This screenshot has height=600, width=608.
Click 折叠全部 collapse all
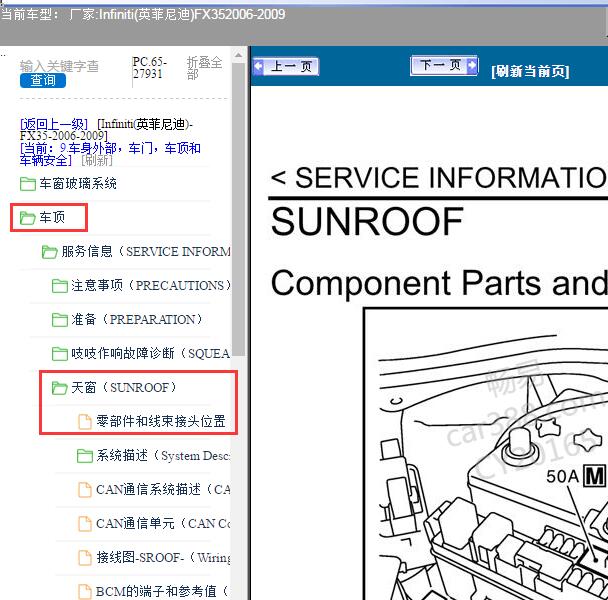[204, 67]
